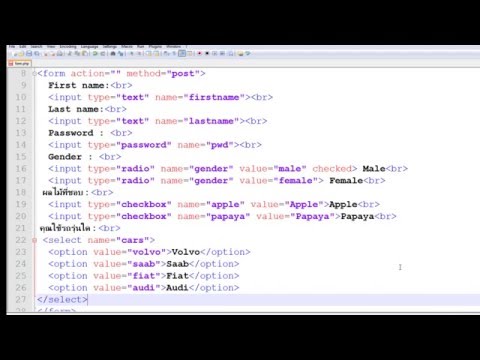The height and width of the screenshot is (360, 480).
Task: Click line number 16 in margin
Action: tap(21, 169)
